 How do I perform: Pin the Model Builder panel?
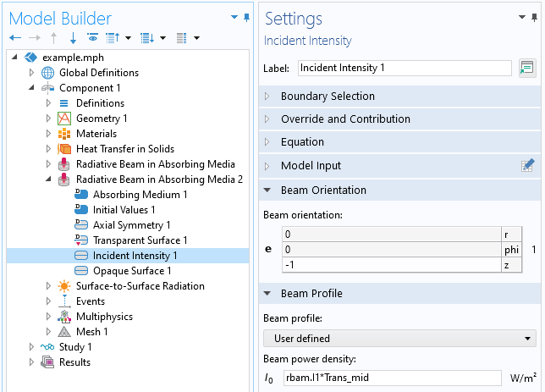[247, 17]
